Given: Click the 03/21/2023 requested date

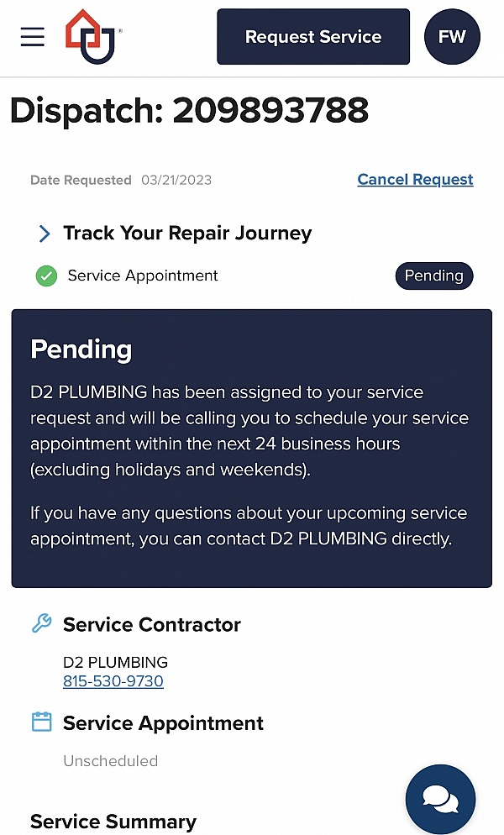Looking at the screenshot, I should point(176,180).
